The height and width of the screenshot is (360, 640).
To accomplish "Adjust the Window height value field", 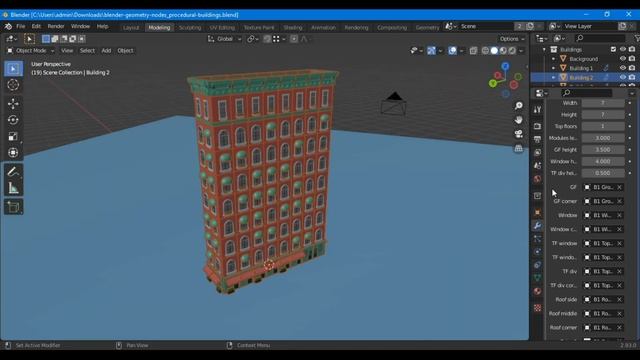I will pyautogui.click(x=602, y=161).
